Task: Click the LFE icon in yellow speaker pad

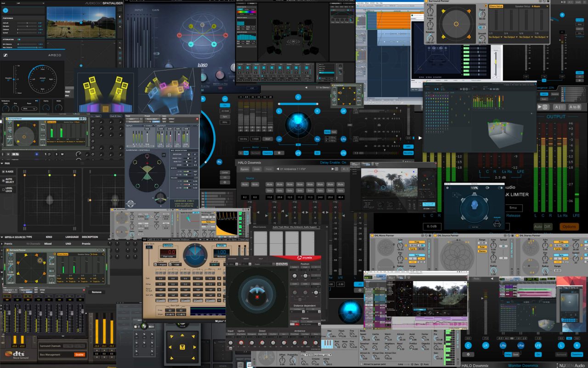Action: click(181, 347)
